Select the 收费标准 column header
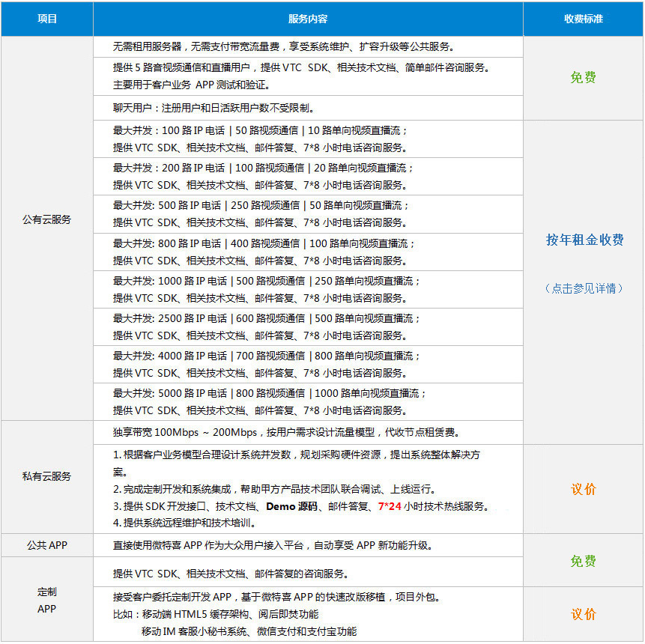The width and height of the screenshot is (645, 644). (x=584, y=19)
